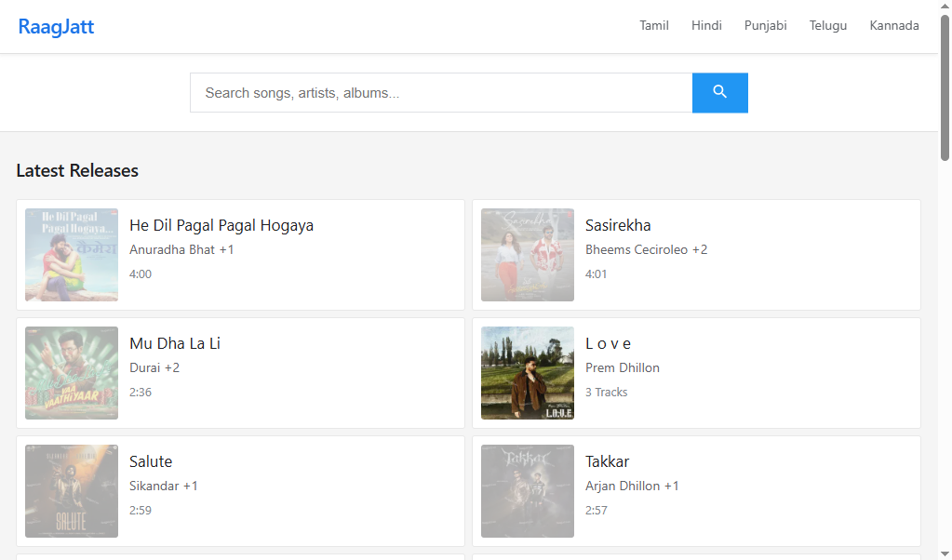The width and height of the screenshot is (952, 560).
Task: Select the Tamil navigation item
Action: (x=653, y=25)
